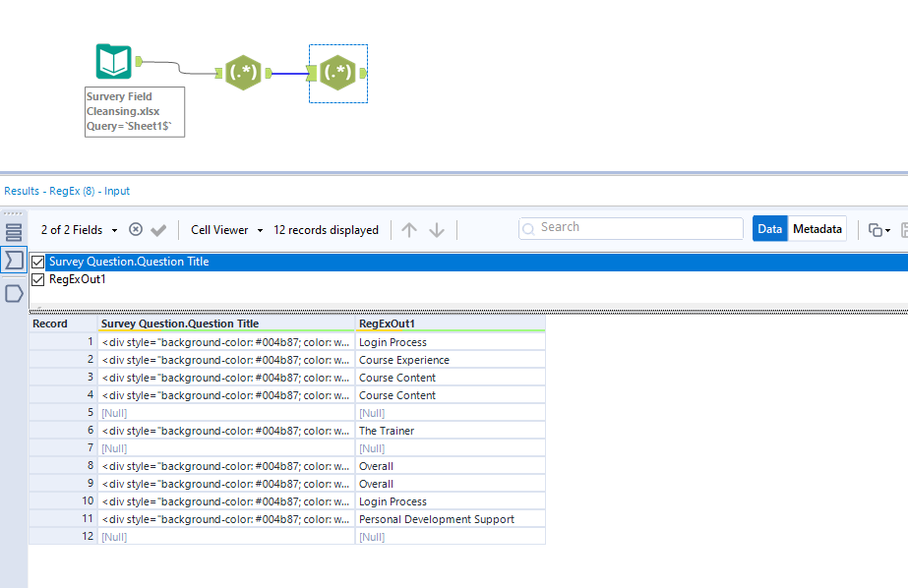Image resolution: width=908 pixels, height=588 pixels.
Task: Select the Data tab
Action: click(770, 227)
